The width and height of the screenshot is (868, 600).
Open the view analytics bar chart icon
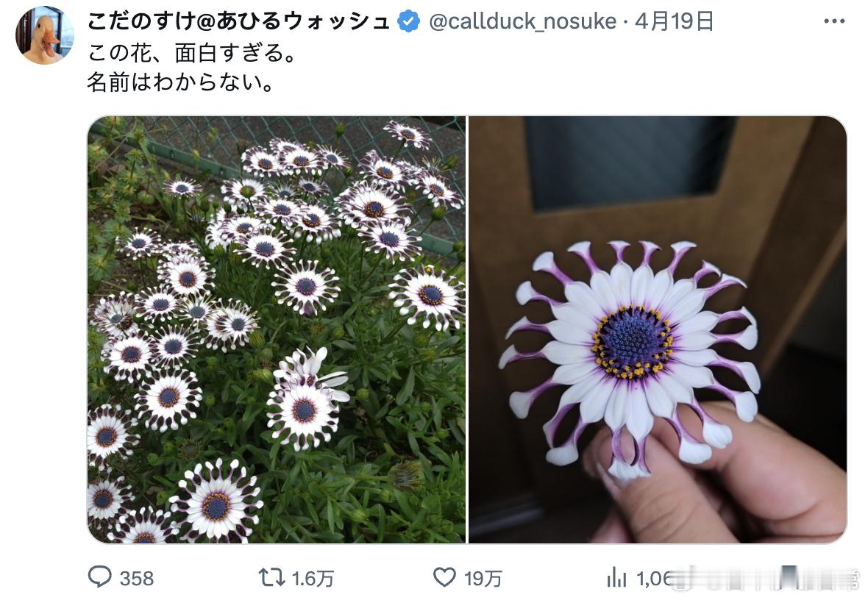click(616, 578)
